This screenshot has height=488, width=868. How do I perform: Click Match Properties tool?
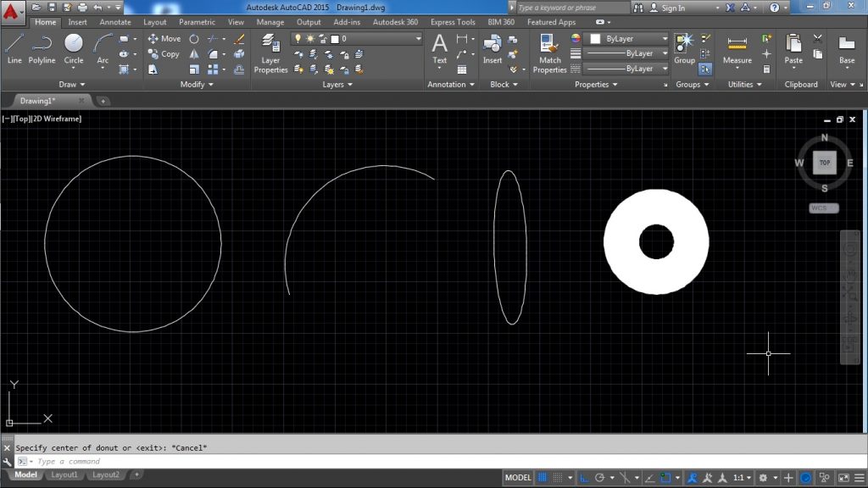click(x=549, y=53)
